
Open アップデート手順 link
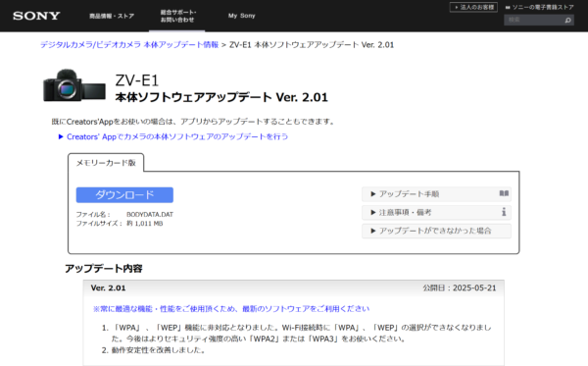point(436,194)
